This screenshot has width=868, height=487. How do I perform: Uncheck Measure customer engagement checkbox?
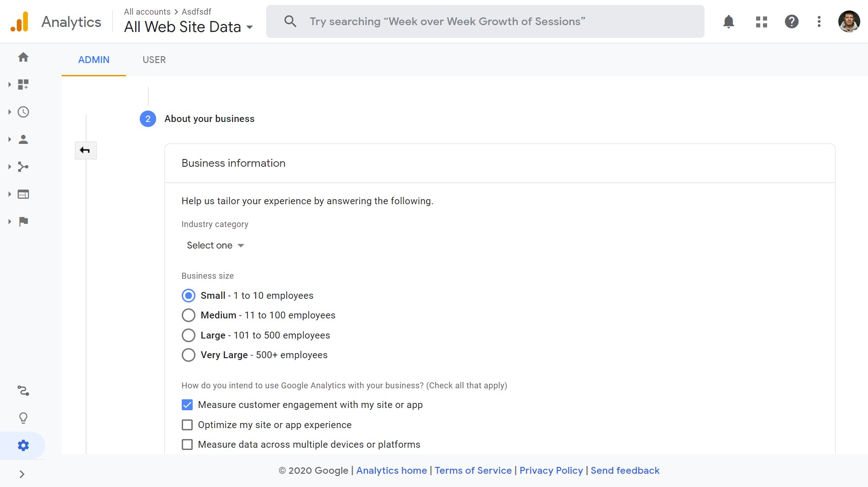pyautogui.click(x=187, y=405)
